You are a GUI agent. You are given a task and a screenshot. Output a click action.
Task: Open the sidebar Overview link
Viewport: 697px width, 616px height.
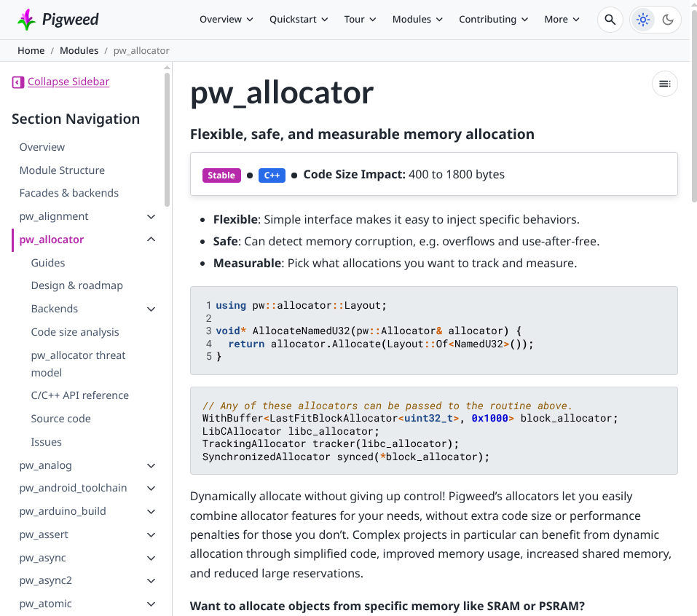pyautogui.click(x=42, y=147)
